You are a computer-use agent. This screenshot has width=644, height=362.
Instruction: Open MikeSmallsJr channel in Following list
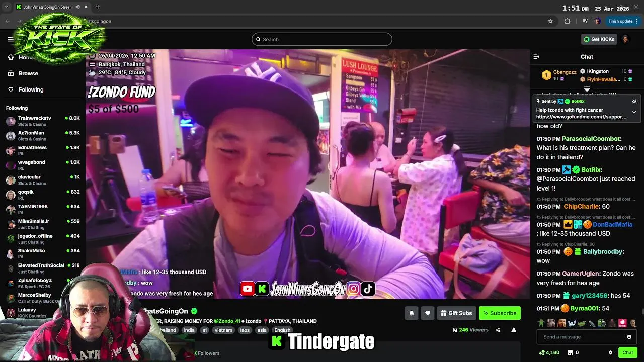click(43, 224)
